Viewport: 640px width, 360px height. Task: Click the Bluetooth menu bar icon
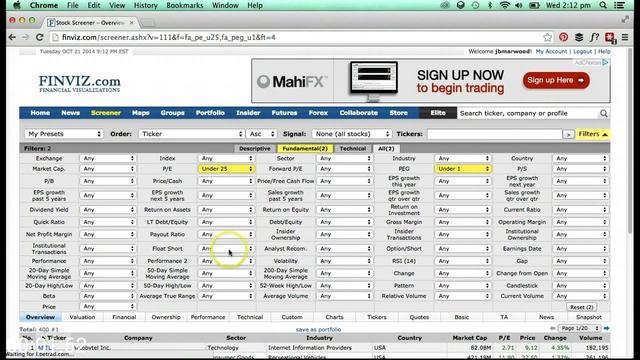490,5
